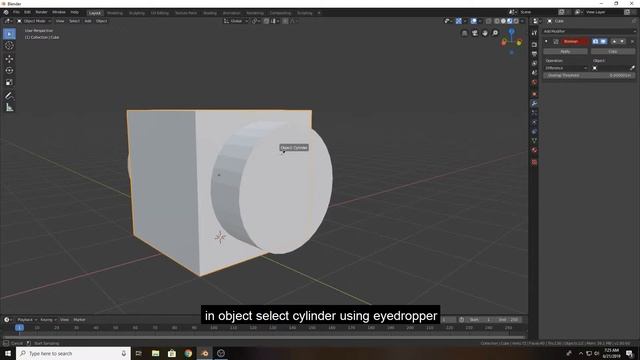This screenshot has height=360, width=640.
Task: Click the eyedropper in Object field
Action: [x=632, y=68]
